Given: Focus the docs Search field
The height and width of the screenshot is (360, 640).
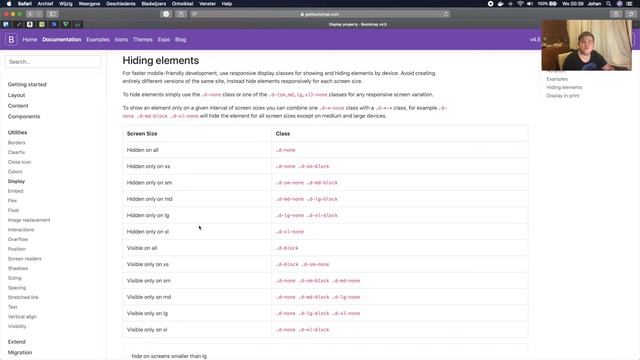Looking at the screenshot, I should click(x=53, y=62).
